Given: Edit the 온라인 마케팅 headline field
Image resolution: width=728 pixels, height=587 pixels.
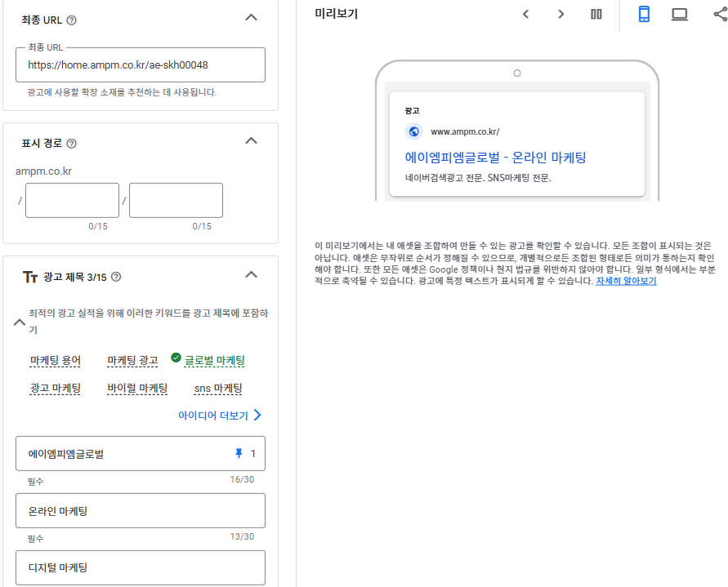Looking at the screenshot, I should coord(141,510).
